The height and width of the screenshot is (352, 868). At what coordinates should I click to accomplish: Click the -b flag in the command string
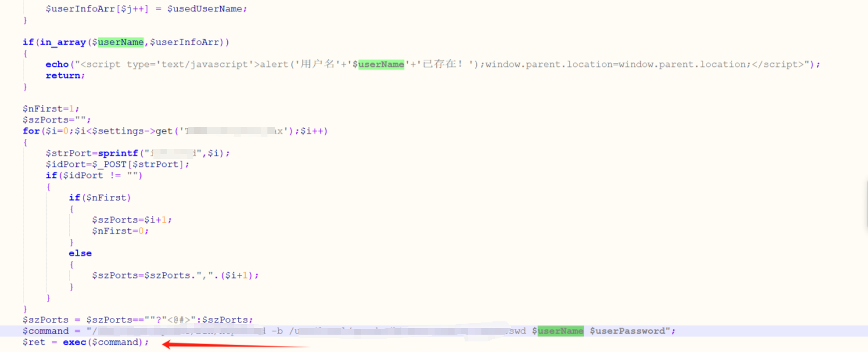(276, 331)
